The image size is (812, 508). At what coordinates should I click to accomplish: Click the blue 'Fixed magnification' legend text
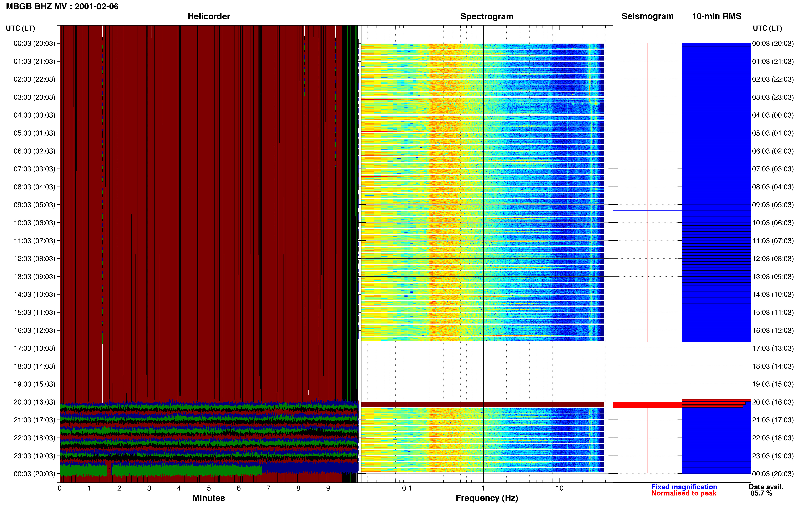pyautogui.click(x=684, y=487)
